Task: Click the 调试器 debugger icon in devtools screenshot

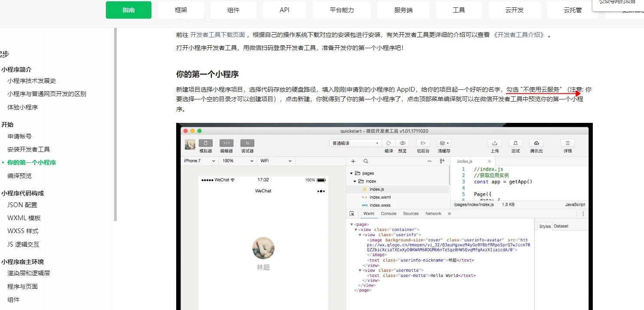Action: pyautogui.click(x=247, y=143)
